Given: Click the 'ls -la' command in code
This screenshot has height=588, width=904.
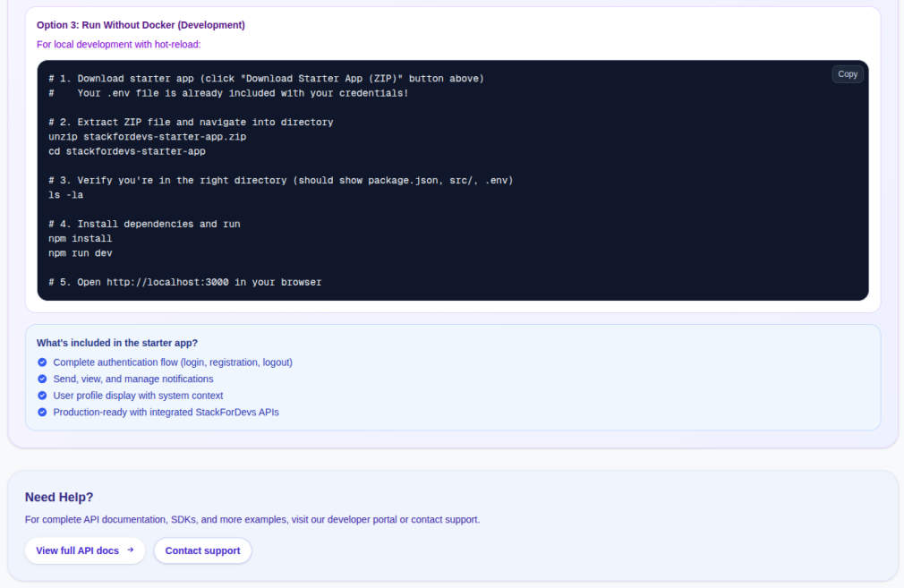Looking at the screenshot, I should (x=66, y=195).
